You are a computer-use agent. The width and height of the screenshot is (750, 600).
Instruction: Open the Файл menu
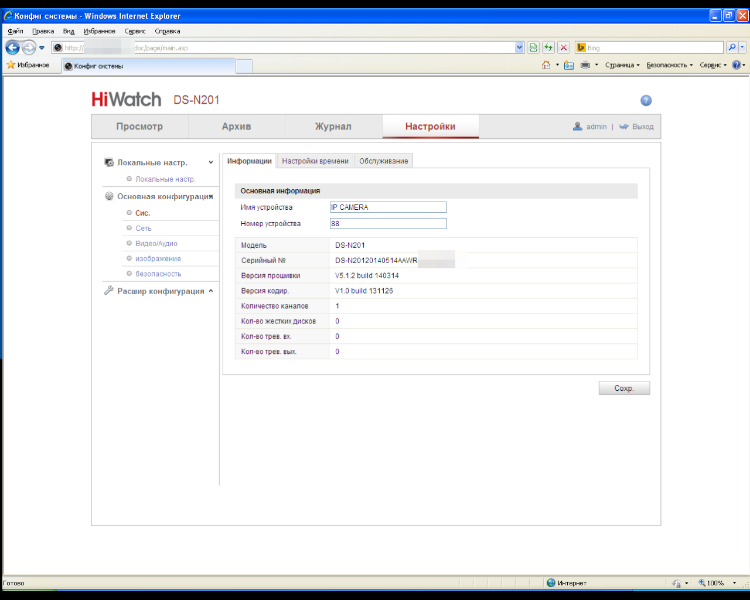(15, 31)
